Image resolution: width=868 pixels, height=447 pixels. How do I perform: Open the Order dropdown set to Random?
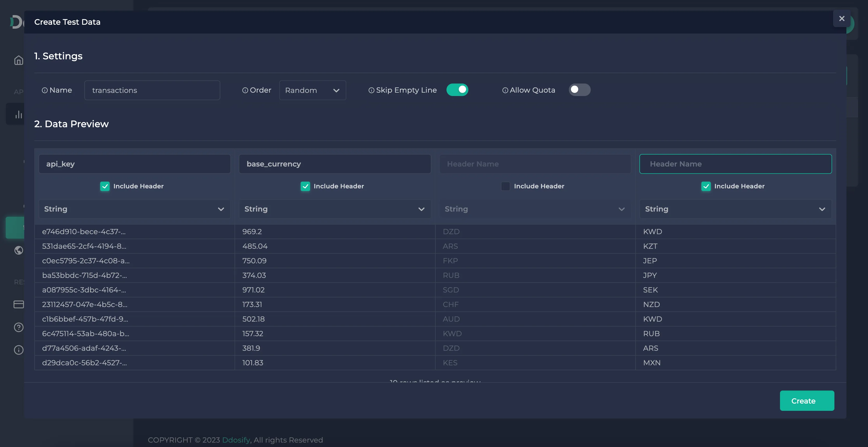312,90
